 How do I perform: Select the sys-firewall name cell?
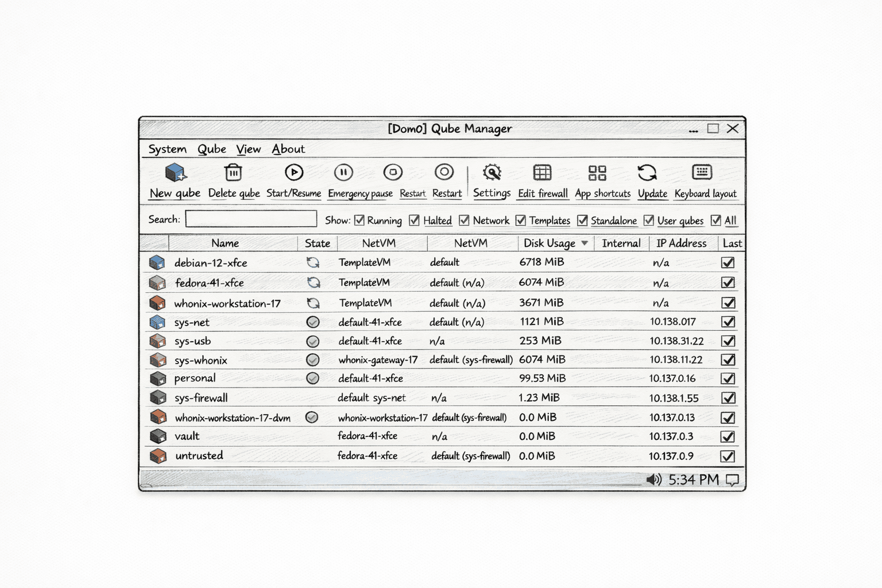coord(201,398)
